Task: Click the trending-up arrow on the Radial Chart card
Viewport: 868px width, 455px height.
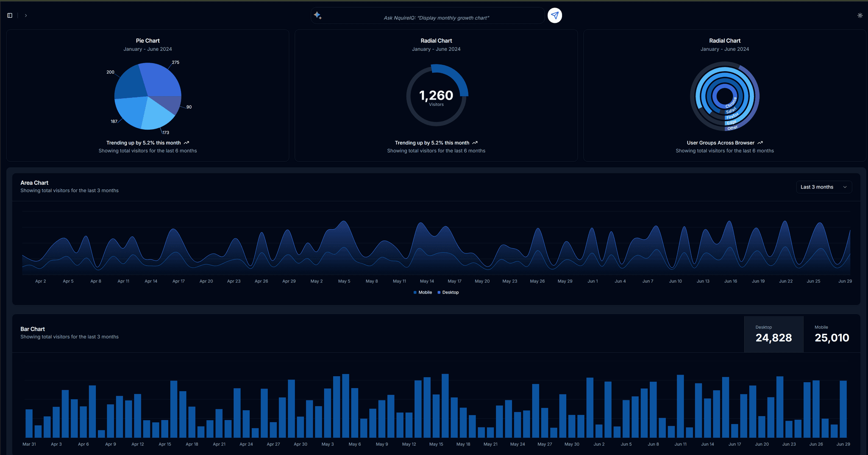Action: [x=475, y=143]
